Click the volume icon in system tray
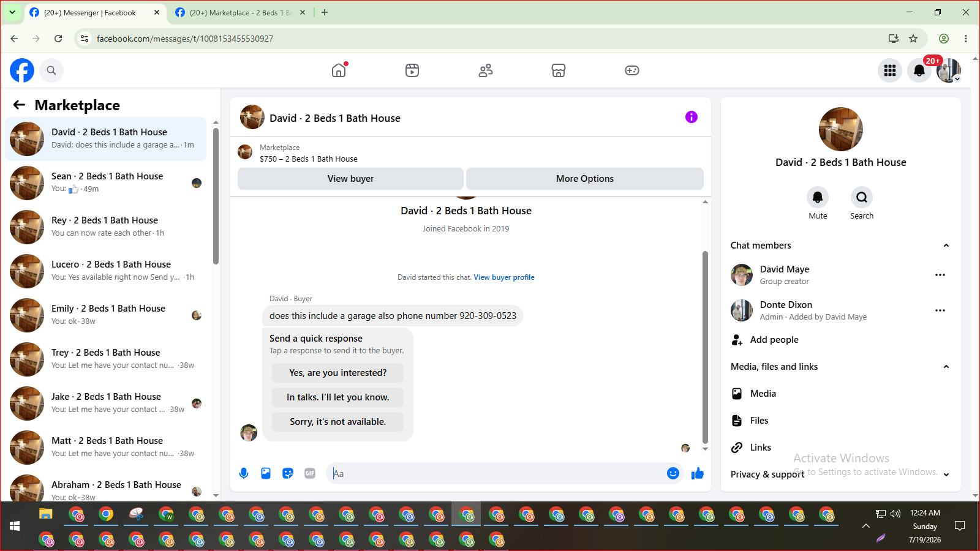This screenshot has width=980, height=551. click(x=895, y=514)
